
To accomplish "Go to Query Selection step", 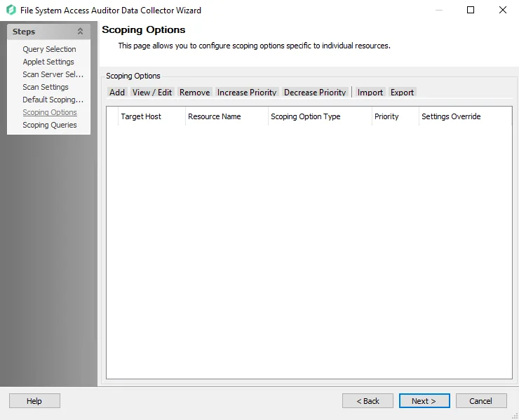I will [x=49, y=49].
